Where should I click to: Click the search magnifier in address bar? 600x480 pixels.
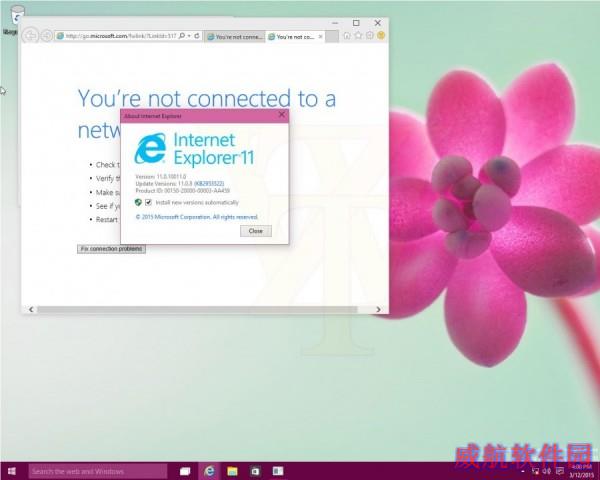[x=182, y=36]
